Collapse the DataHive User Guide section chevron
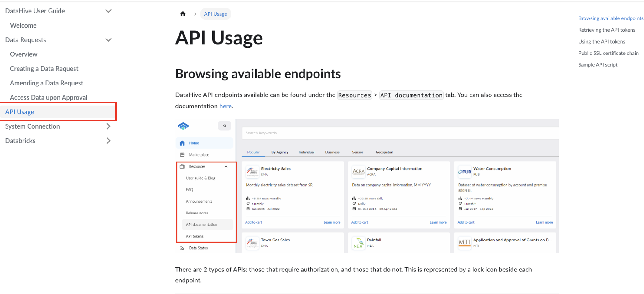This screenshot has height=294, width=644. tap(108, 11)
